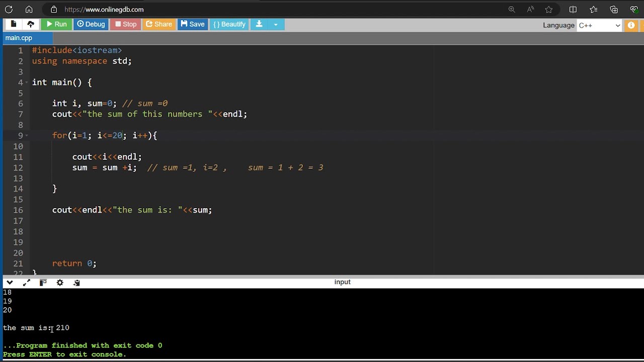Open the Browser essentials heart icon
This screenshot has height=362, width=644.
tap(634, 10)
